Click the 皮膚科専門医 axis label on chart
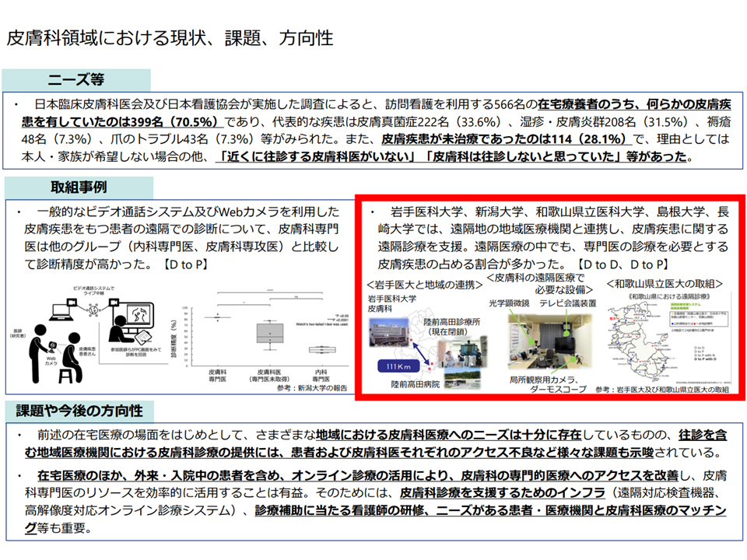Image resolution: width=747 pixels, height=560 pixels. (218, 375)
